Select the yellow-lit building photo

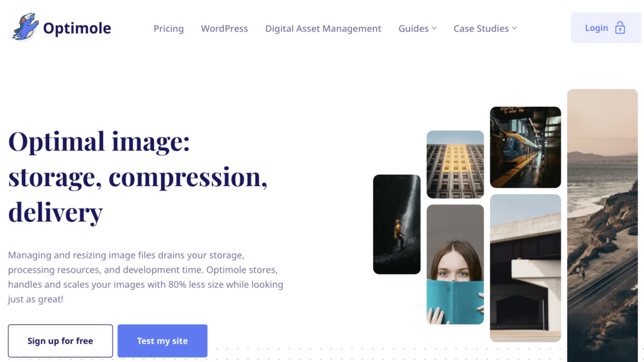[455, 164]
